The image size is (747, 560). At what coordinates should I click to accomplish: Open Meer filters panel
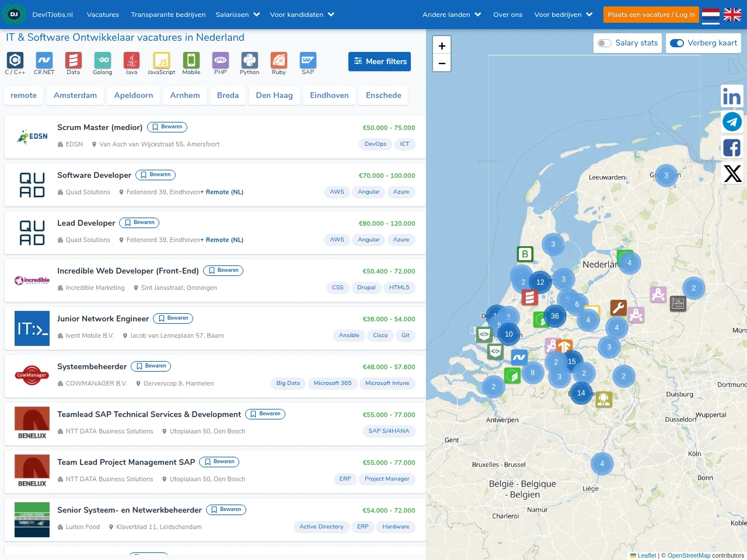379,61
